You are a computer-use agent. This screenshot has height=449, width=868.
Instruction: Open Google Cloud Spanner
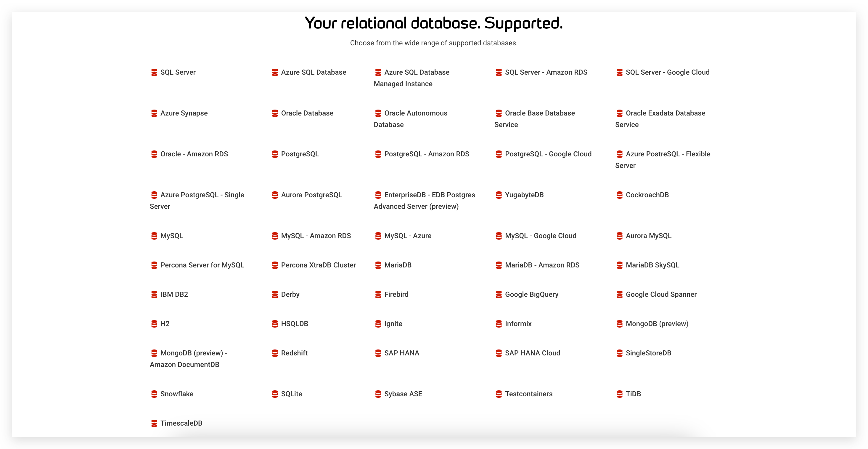pyautogui.click(x=661, y=294)
